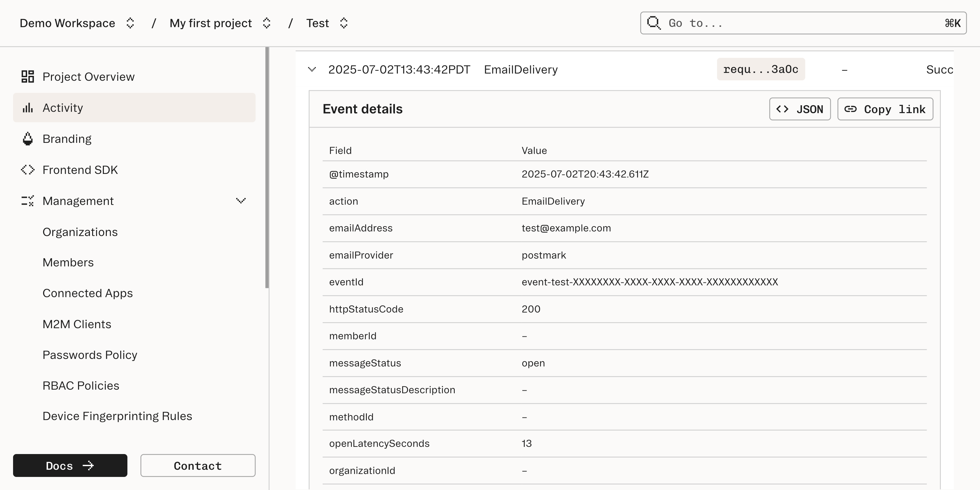Open the Connected Apps page

pos(88,293)
